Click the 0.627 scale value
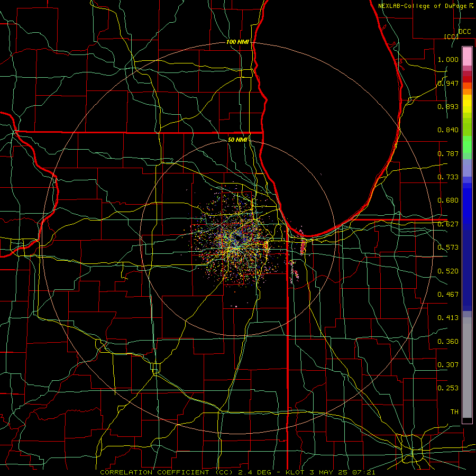This screenshot has height=476, width=476. 448,224
